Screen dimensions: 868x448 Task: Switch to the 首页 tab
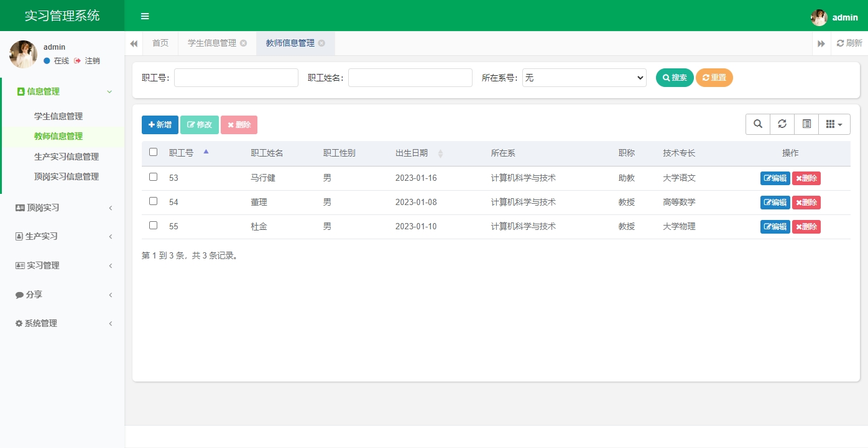[x=160, y=43]
